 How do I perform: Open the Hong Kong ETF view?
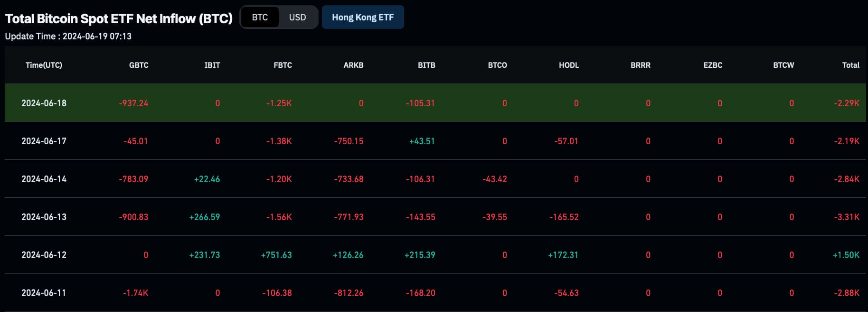(x=363, y=18)
